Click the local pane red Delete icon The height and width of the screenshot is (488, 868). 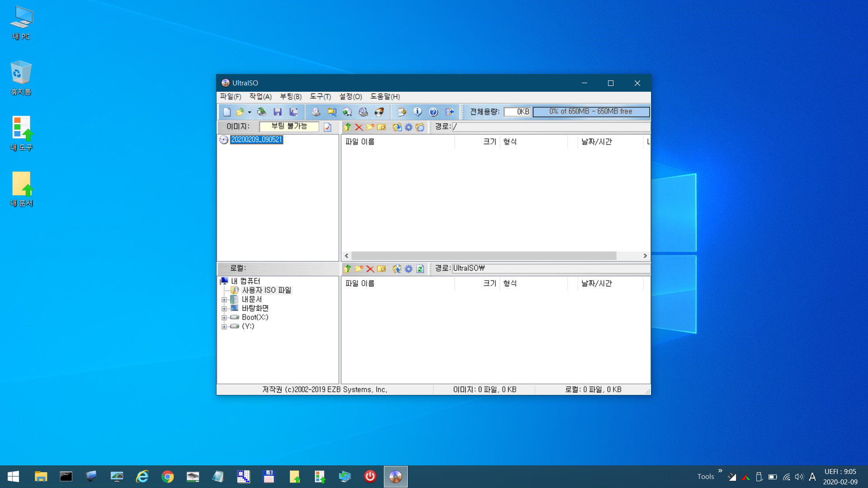coord(370,269)
